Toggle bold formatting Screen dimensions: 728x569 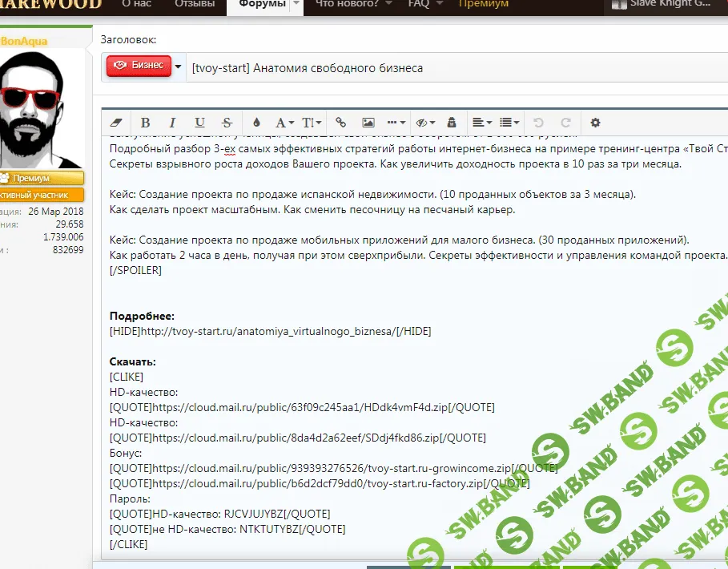pos(145,123)
